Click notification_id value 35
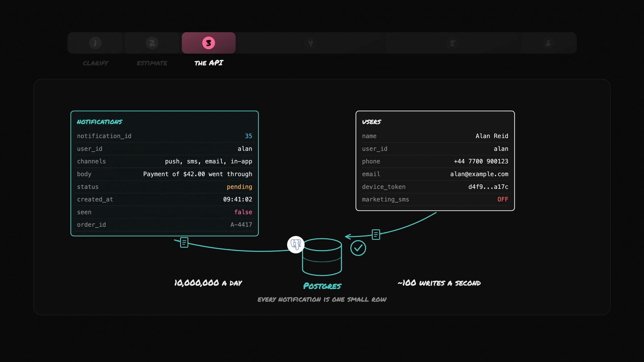The image size is (644, 362). point(249,136)
